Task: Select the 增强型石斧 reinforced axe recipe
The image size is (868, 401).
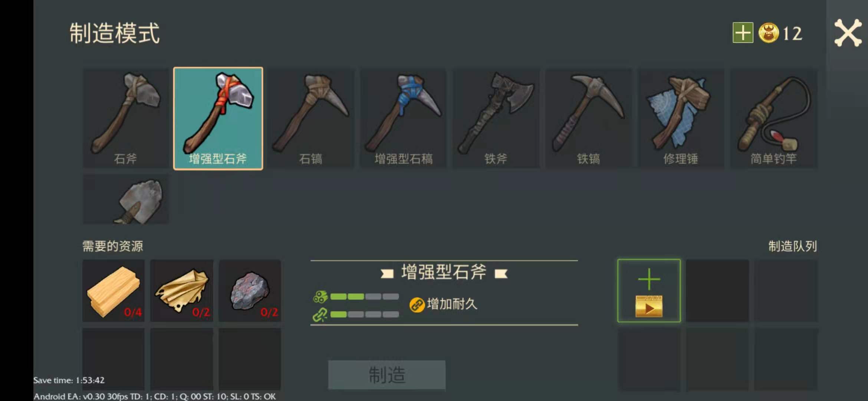Action: [x=218, y=118]
